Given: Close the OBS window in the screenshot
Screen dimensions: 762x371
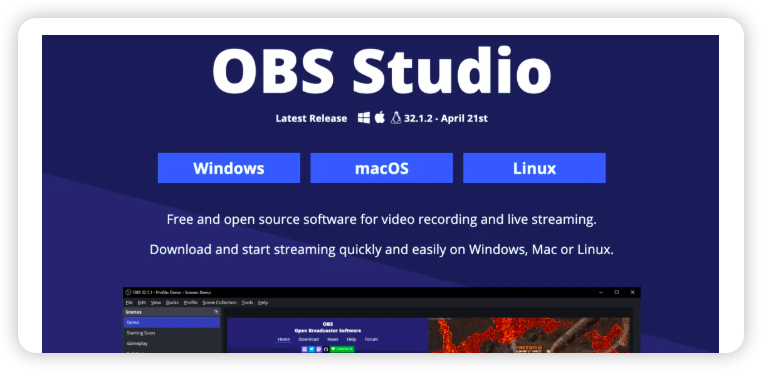Looking at the screenshot, I should pyautogui.click(x=632, y=292).
